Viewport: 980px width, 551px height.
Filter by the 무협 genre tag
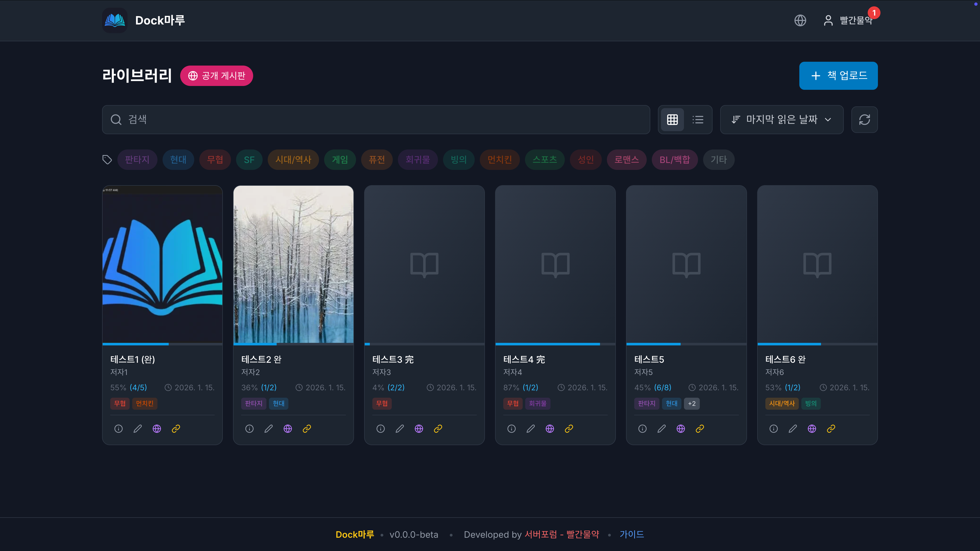[215, 160]
